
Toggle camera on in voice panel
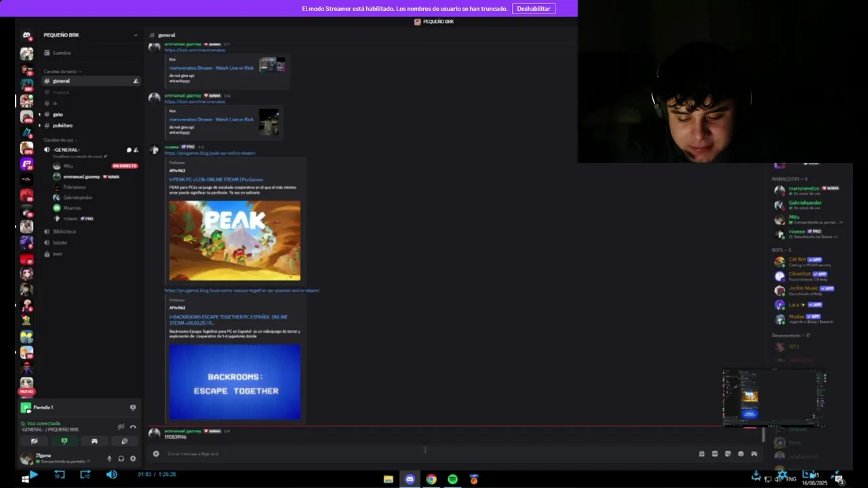pos(34,441)
